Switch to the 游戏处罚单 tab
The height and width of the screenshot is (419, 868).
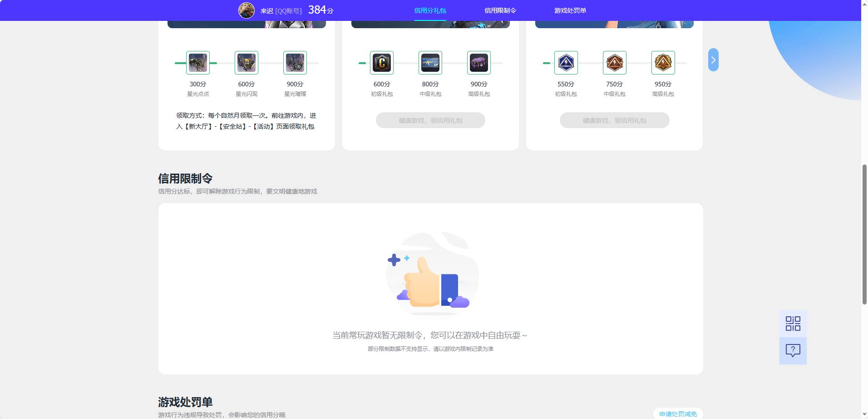pyautogui.click(x=570, y=10)
